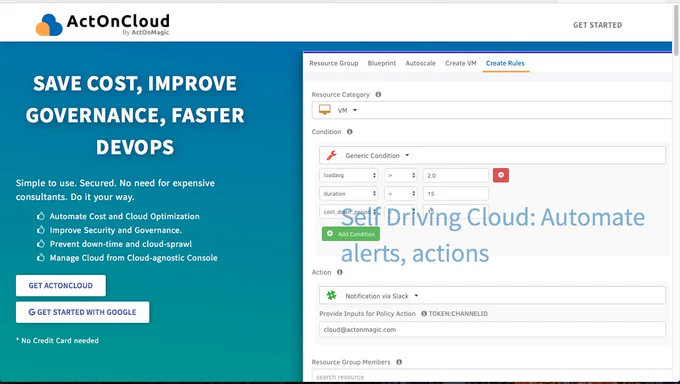Switch to the Create VM tab
The height and width of the screenshot is (384, 680).
click(x=461, y=63)
